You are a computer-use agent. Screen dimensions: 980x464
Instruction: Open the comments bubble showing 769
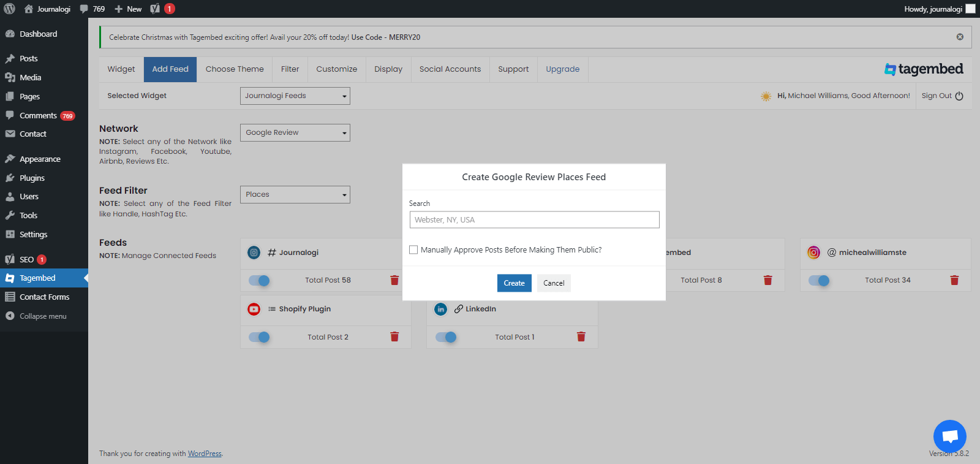(x=92, y=9)
